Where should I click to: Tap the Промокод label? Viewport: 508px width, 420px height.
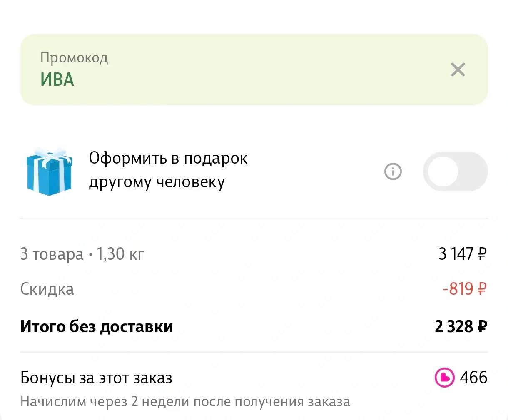coord(74,57)
